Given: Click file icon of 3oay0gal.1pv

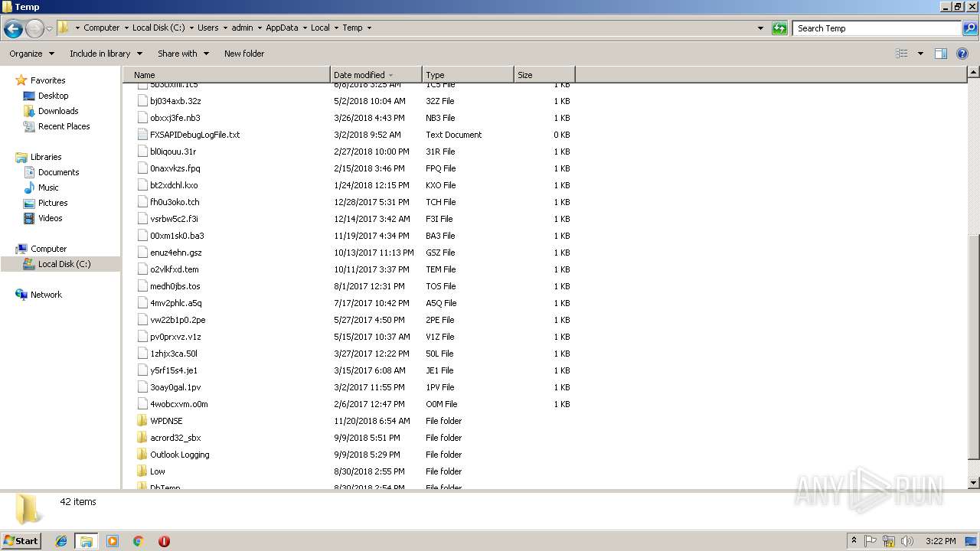Looking at the screenshot, I should (142, 387).
